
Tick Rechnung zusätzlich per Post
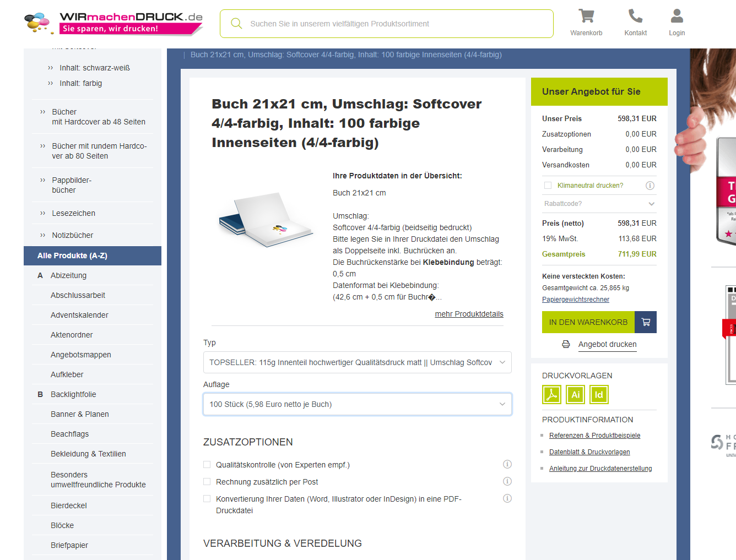tap(207, 482)
